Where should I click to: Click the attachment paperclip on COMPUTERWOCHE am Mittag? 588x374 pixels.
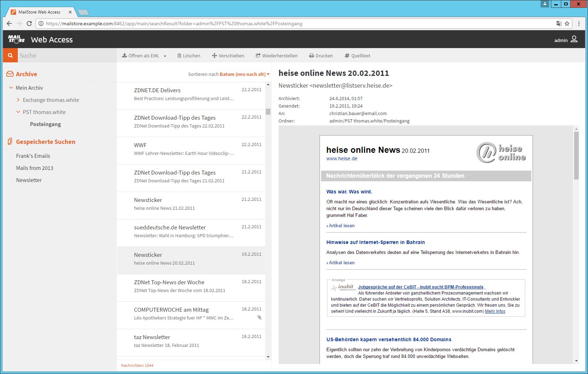pos(259,317)
